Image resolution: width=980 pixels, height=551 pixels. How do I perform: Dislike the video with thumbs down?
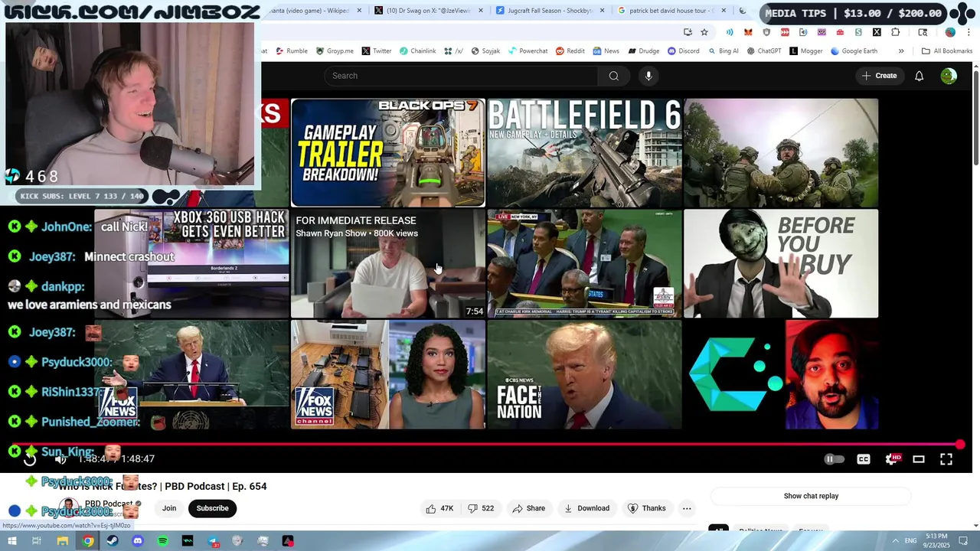click(481, 508)
